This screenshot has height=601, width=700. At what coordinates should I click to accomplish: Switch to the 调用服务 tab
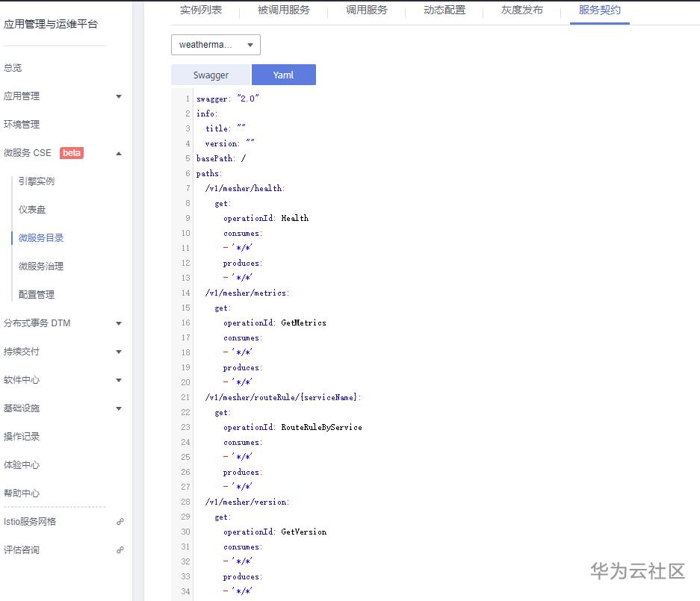pos(367,10)
